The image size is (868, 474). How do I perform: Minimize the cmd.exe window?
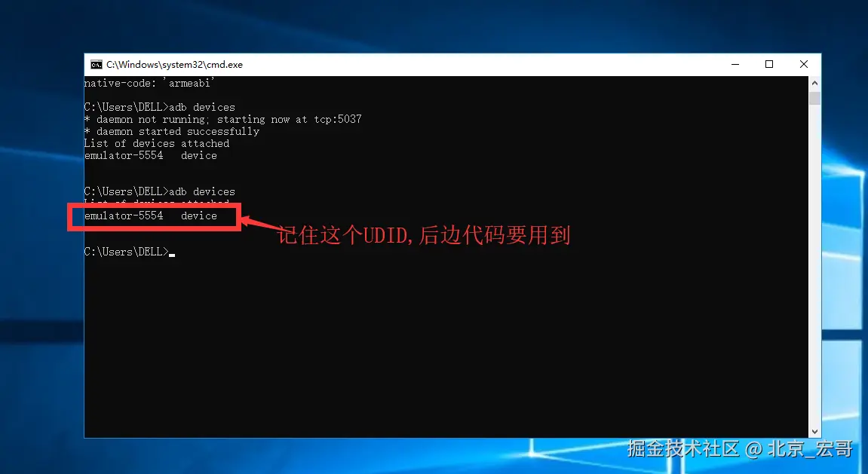735,64
